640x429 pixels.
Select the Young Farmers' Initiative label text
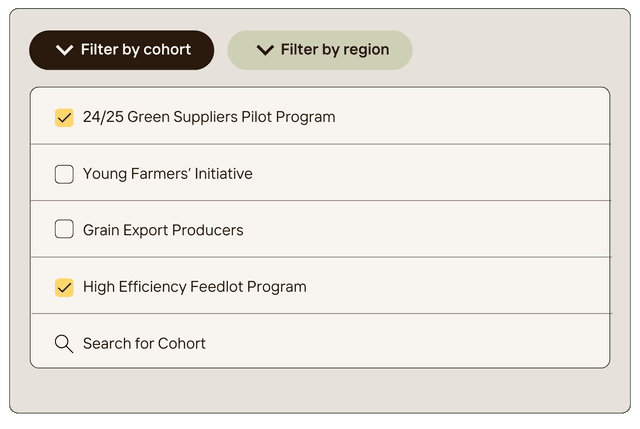click(167, 174)
